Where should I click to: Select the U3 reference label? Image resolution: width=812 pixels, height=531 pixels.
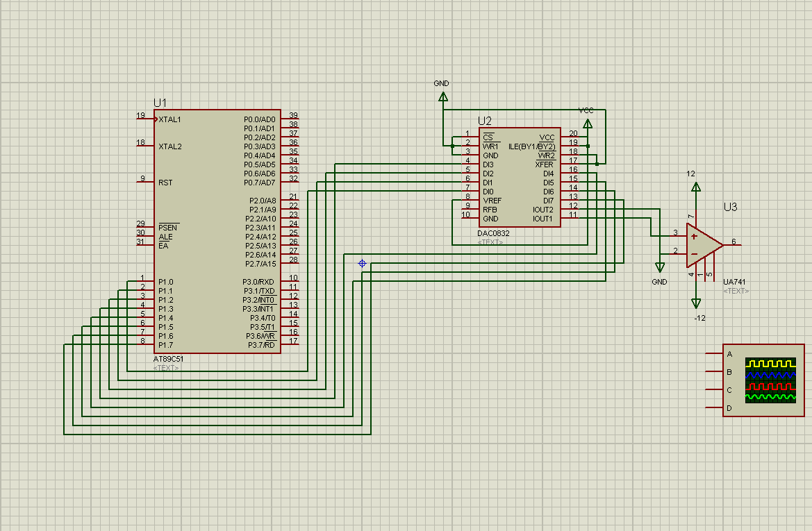pyautogui.click(x=730, y=207)
